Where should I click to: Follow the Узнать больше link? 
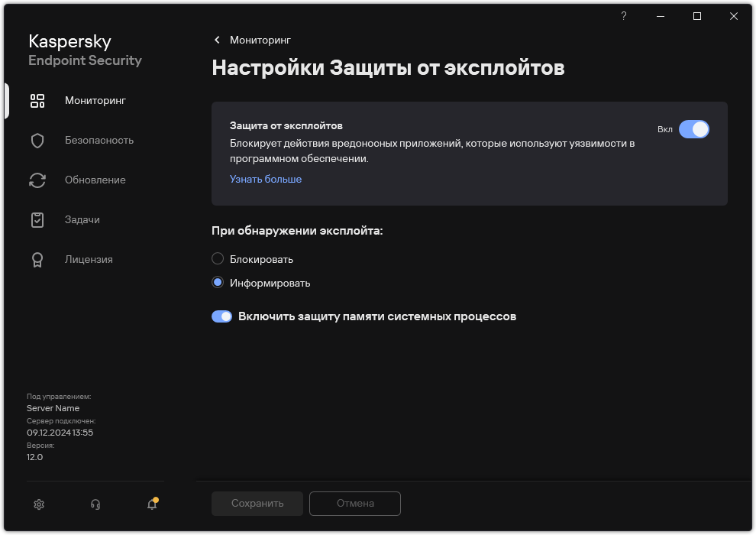266,179
